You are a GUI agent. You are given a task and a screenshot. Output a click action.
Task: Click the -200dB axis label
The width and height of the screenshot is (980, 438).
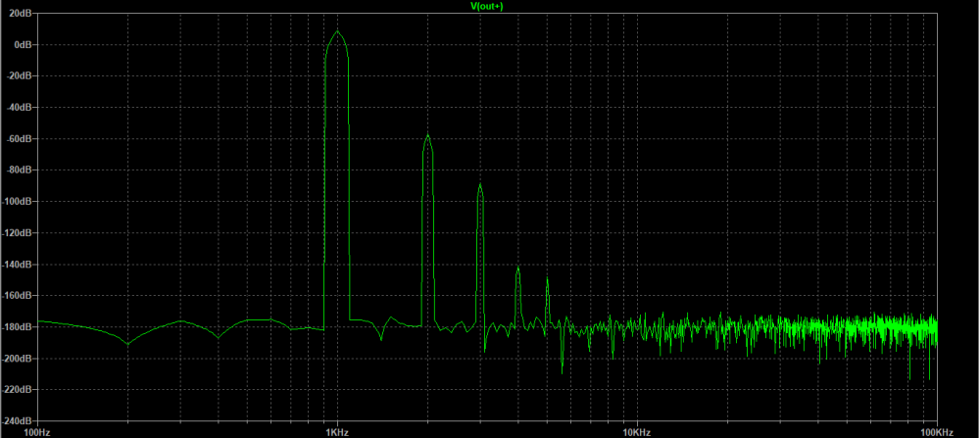18,358
